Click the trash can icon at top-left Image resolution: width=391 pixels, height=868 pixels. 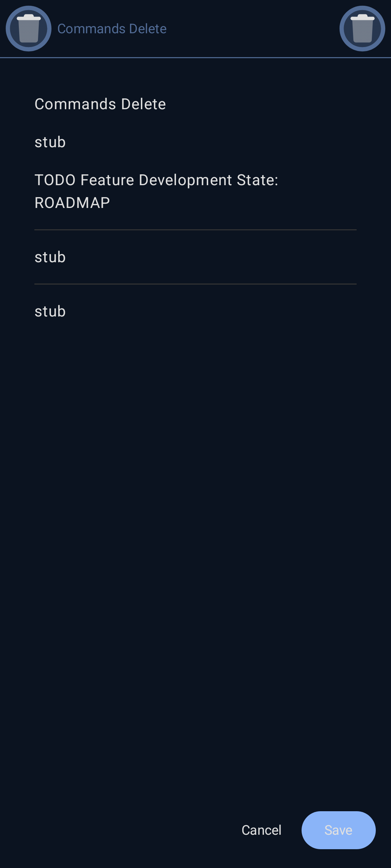29,29
